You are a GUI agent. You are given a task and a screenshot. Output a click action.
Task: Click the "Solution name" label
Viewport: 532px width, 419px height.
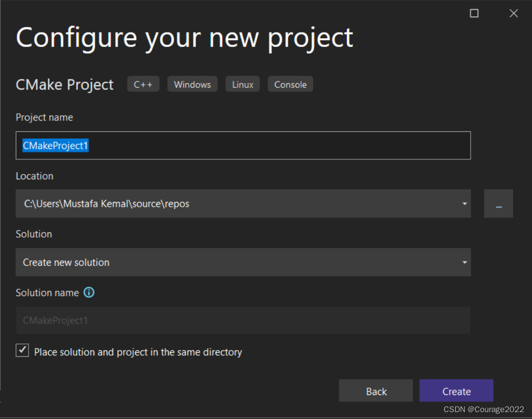coord(47,293)
